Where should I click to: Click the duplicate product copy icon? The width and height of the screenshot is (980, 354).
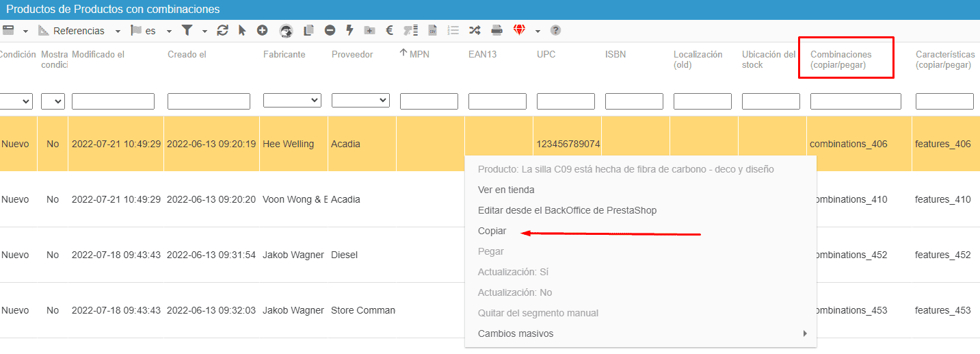pyautogui.click(x=308, y=30)
